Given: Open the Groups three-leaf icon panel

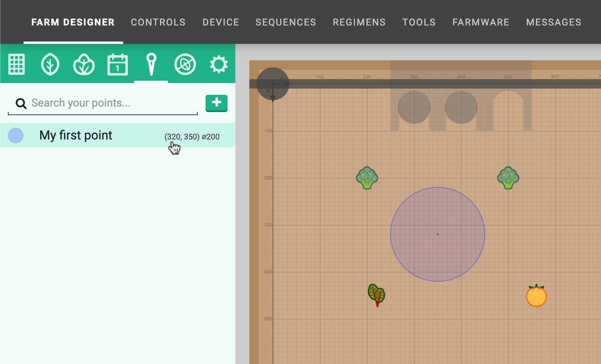Looking at the screenshot, I should 84,64.
